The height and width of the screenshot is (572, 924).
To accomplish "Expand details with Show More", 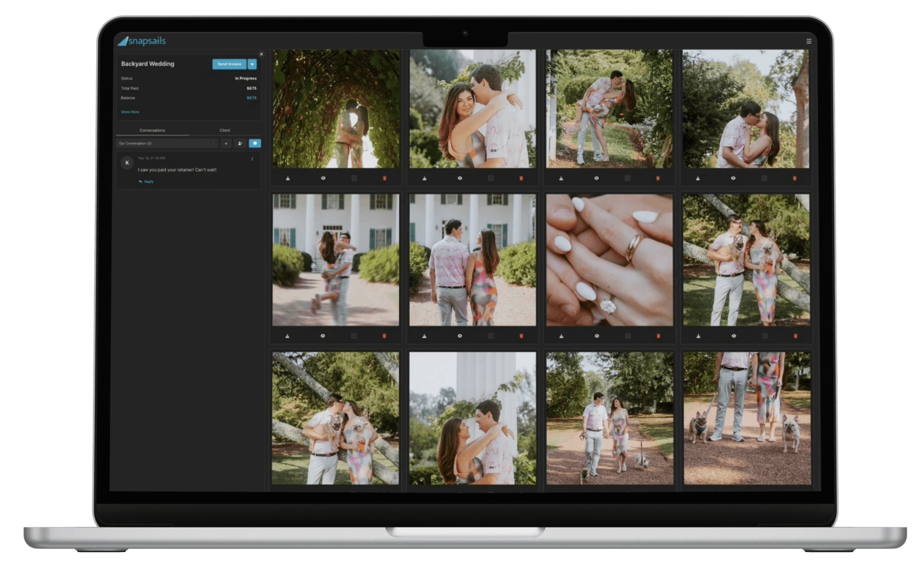I will (x=130, y=112).
